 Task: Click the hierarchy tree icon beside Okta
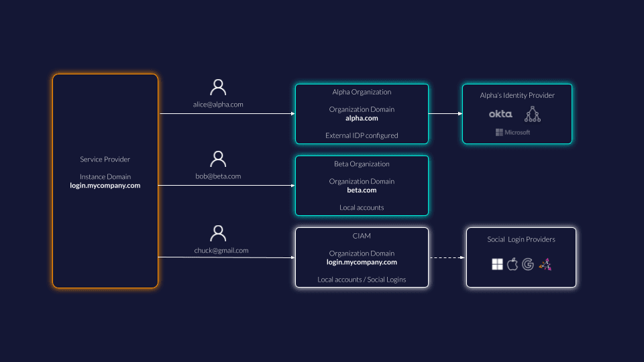click(533, 114)
